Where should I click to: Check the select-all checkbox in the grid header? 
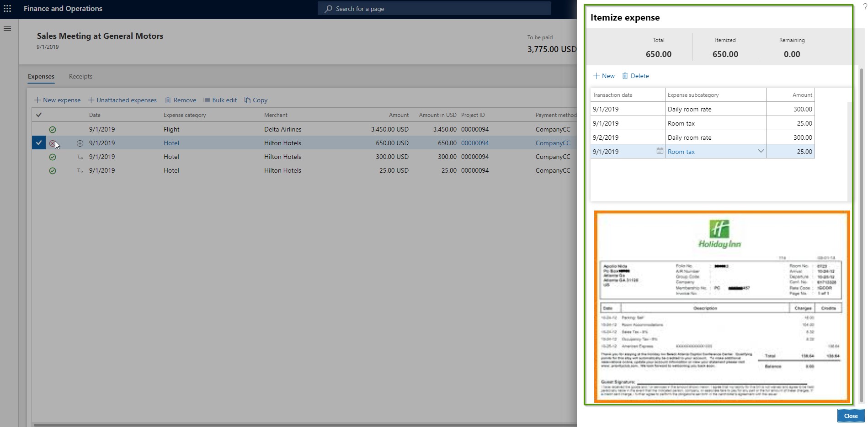[x=39, y=115]
